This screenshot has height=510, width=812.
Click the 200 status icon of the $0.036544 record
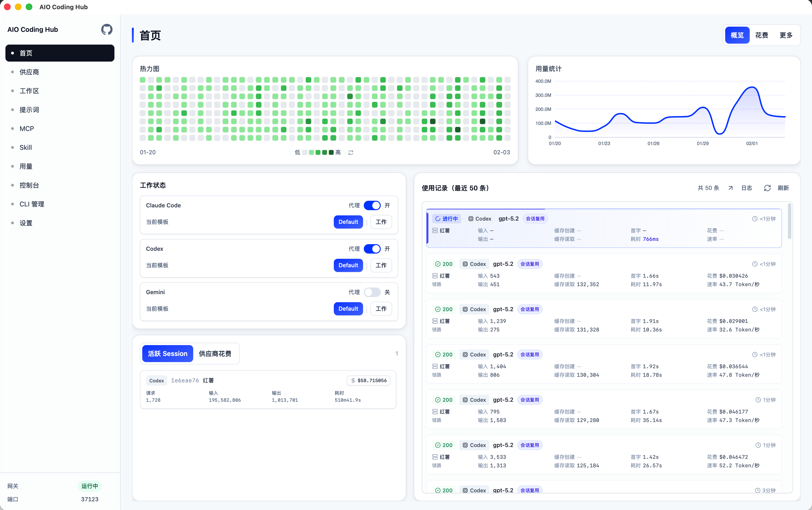tap(438, 355)
